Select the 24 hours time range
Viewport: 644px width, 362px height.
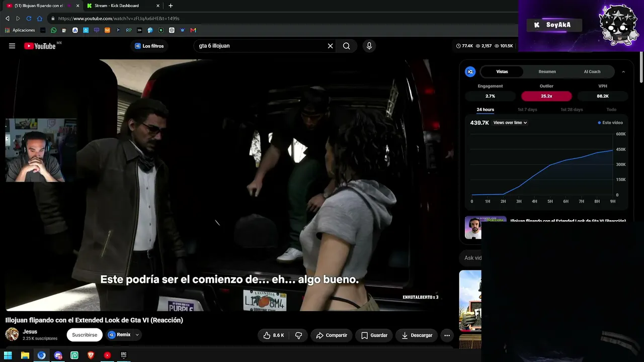coord(485,110)
